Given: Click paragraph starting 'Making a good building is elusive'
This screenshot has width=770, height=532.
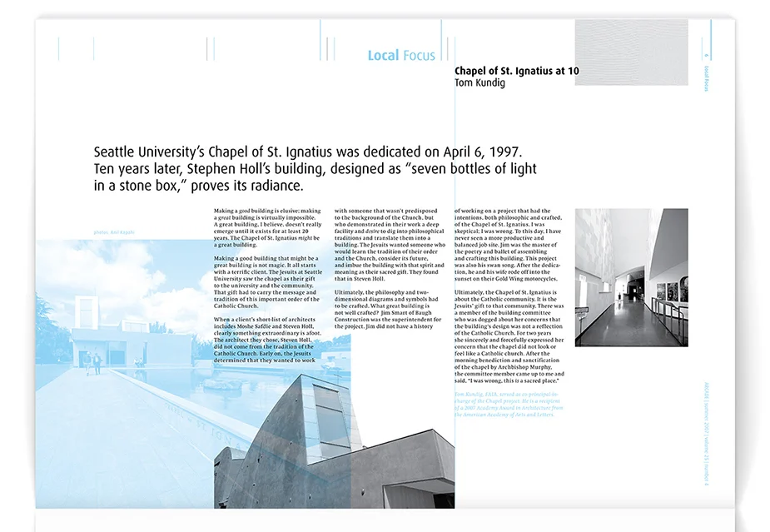Looking at the screenshot, I should 268,227.
